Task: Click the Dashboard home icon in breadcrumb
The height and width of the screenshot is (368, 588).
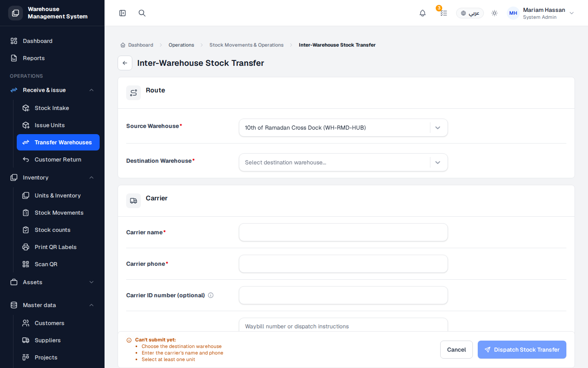Action: click(123, 45)
